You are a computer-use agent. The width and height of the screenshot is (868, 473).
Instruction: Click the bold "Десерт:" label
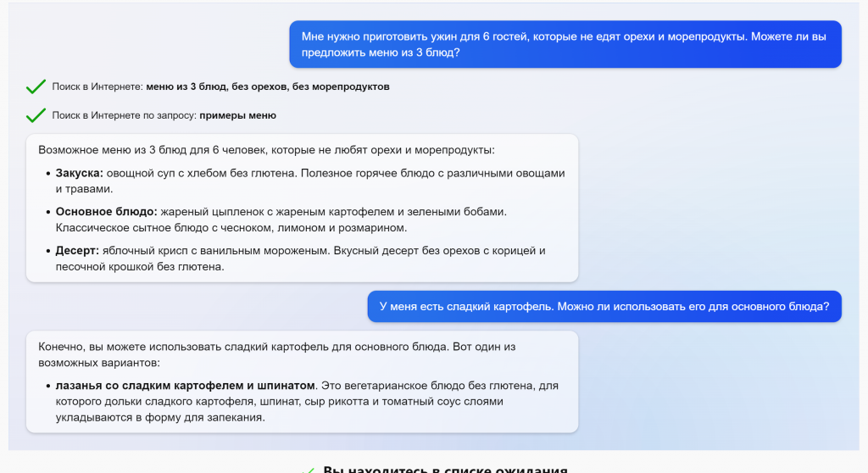point(77,250)
